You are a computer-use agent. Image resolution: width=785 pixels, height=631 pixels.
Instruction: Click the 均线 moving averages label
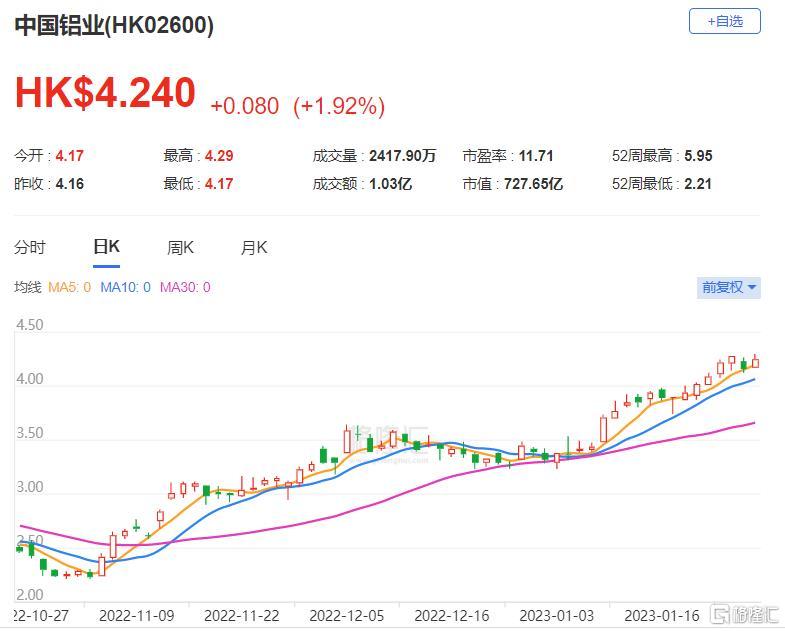pos(28,287)
